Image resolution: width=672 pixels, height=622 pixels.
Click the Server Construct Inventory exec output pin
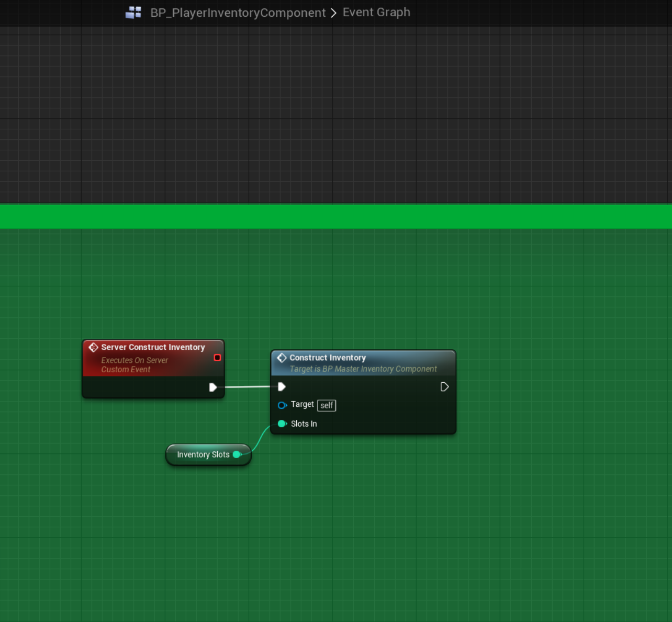213,387
